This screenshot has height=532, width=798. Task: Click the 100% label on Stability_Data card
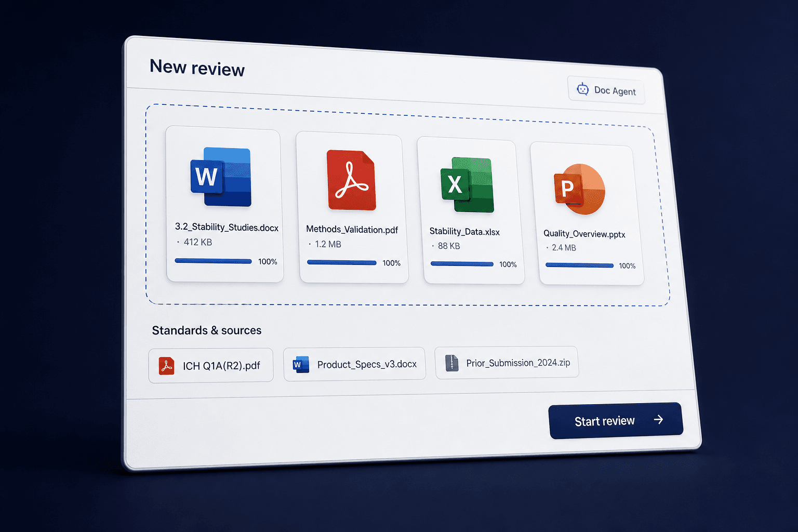508,264
